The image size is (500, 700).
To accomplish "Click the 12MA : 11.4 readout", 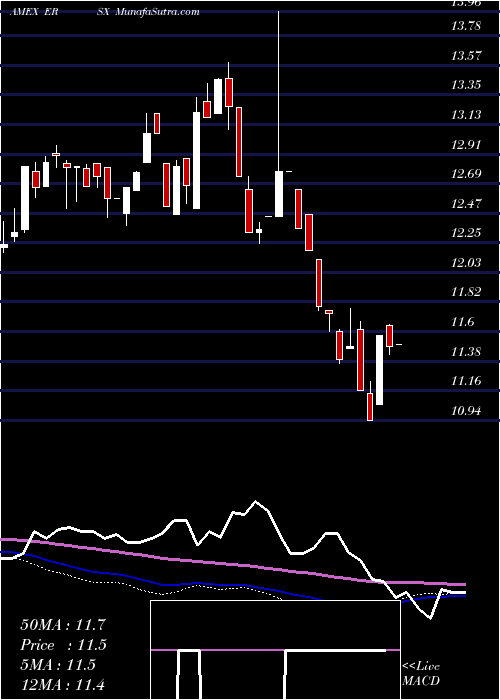I will tap(63, 684).
